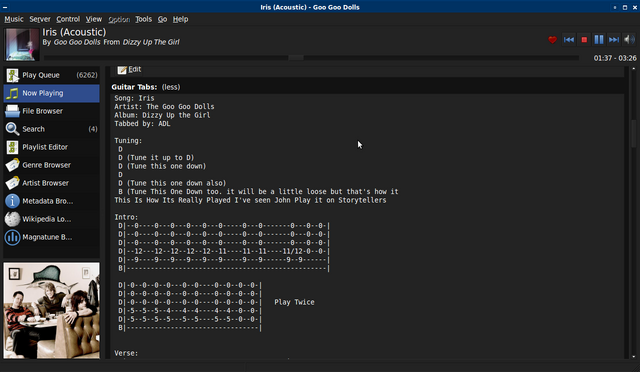Click the Edit pencil icon
Image resolution: width=640 pixels, height=372 pixels.
122,70
